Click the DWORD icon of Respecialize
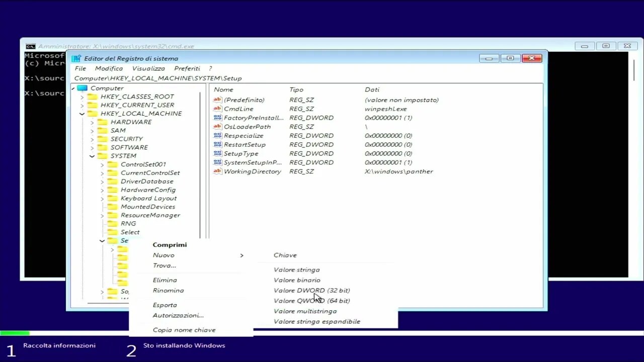The height and width of the screenshot is (362, 644). [x=217, y=136]
